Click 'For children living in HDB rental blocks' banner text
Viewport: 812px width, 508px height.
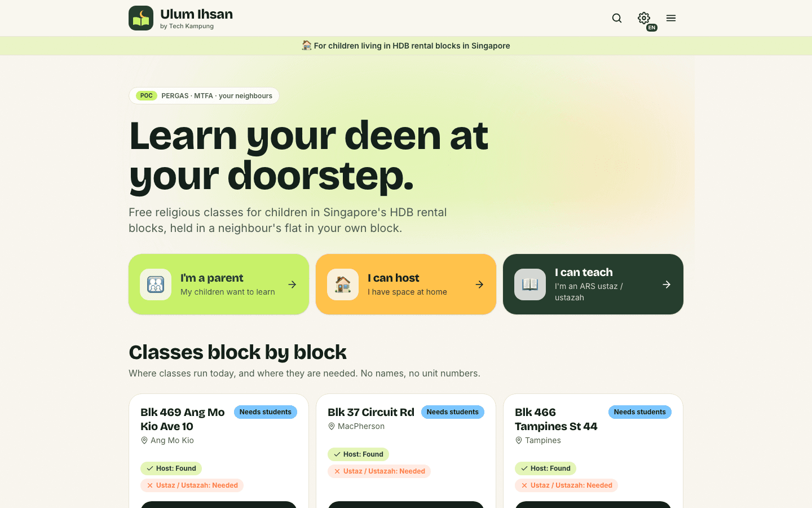[x=412, y=46]
